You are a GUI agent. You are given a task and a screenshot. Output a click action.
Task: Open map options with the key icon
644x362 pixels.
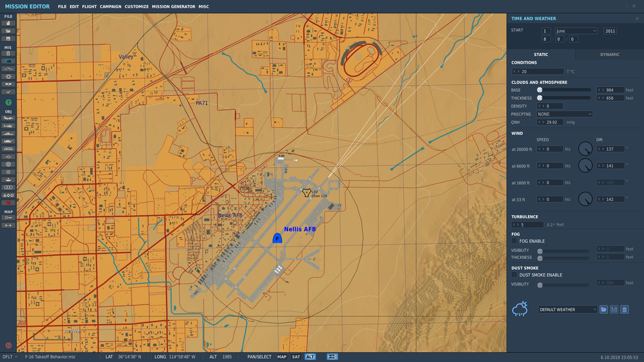[x=8, y=218]
